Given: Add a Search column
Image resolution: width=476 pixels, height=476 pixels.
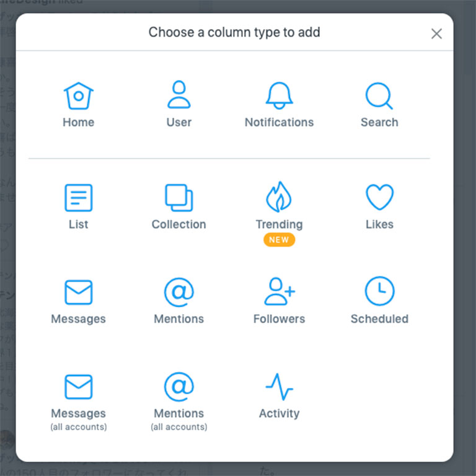Looking at the screenshot, I should (x=379, y=96).
